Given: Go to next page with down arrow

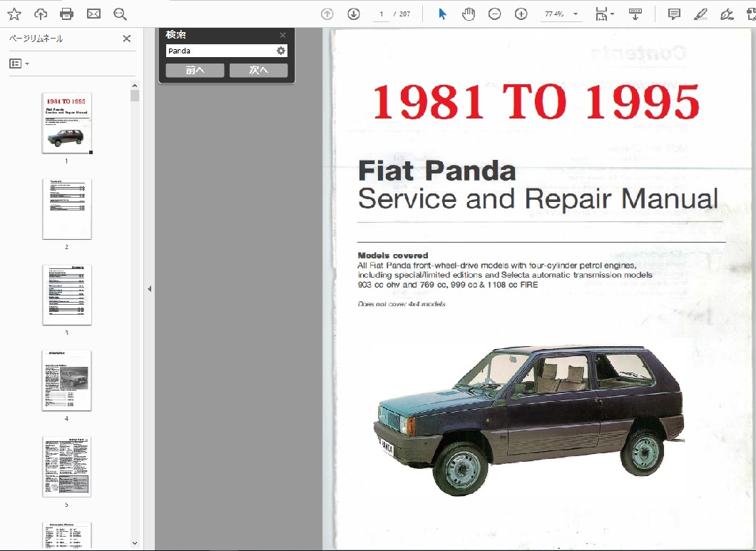Looking at the screenshot, I should pyautogui.click(x=354, y=14).
